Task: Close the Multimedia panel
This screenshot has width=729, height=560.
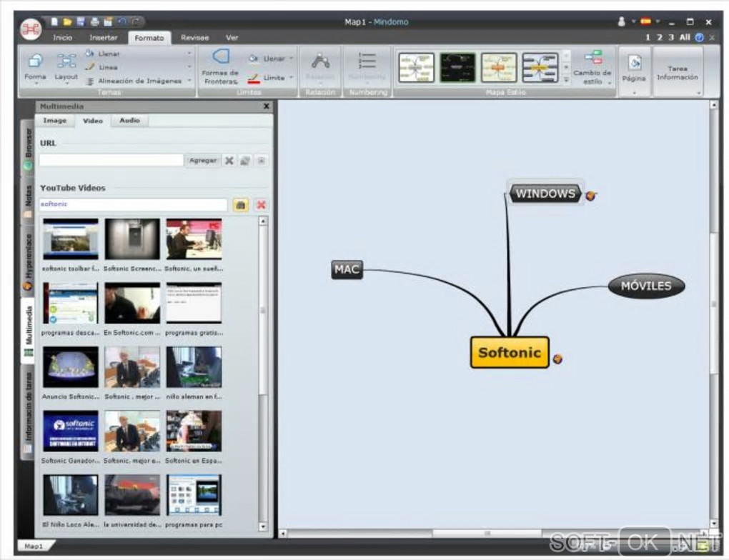Action: (267, 106)
